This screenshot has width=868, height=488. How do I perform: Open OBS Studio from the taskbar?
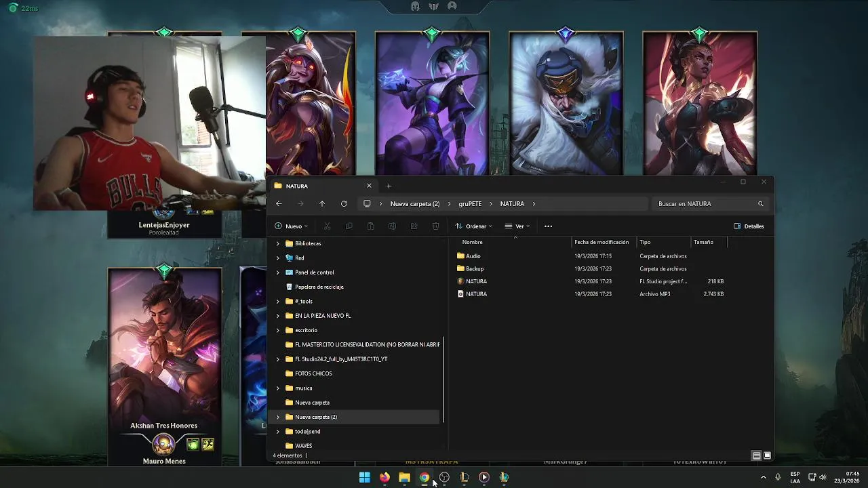tap(444, 477)
